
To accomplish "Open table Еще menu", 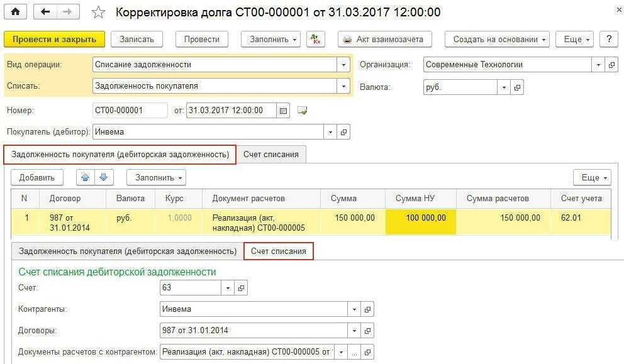I will [x=592, y=177].
